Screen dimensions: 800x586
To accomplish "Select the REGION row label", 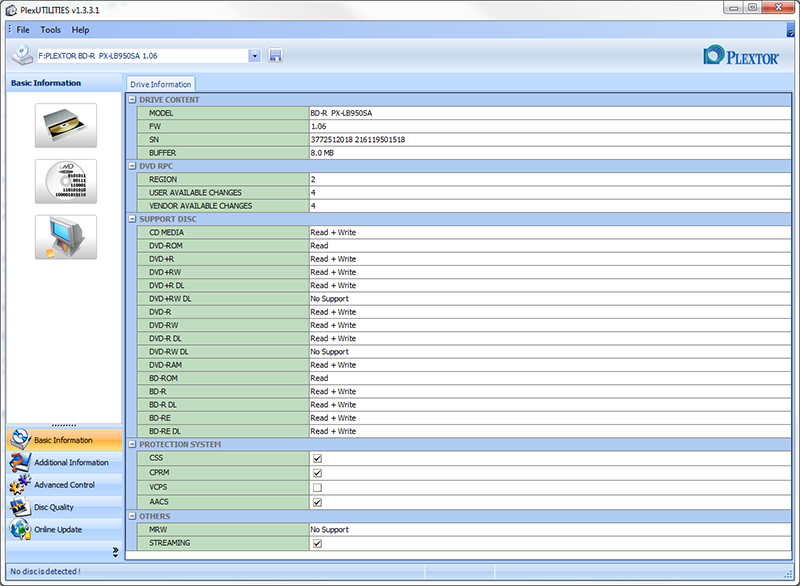I will pos(163,180).
